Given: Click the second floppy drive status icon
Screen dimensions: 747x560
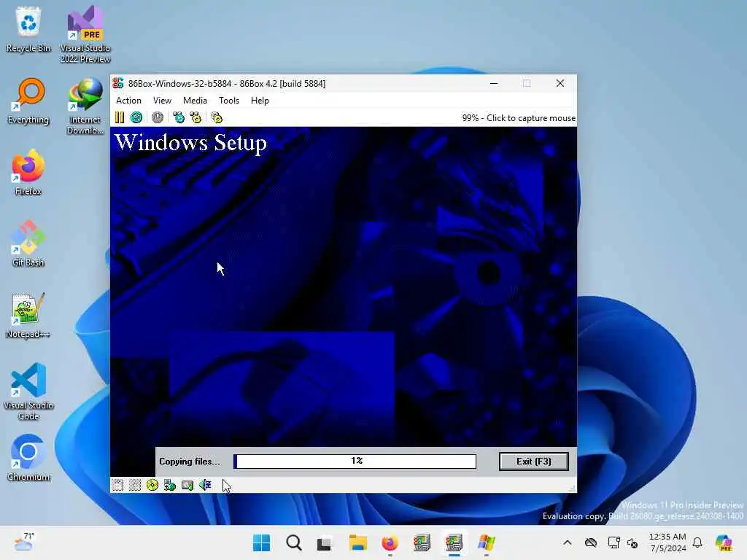Looking at the screenshot, I should pyautogui.click(x=135, y=485).
